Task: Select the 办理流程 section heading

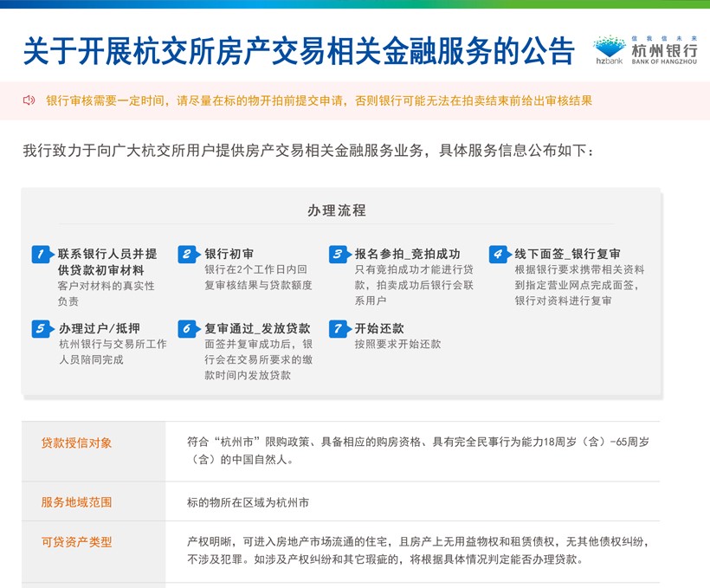Action: [337, 210]
